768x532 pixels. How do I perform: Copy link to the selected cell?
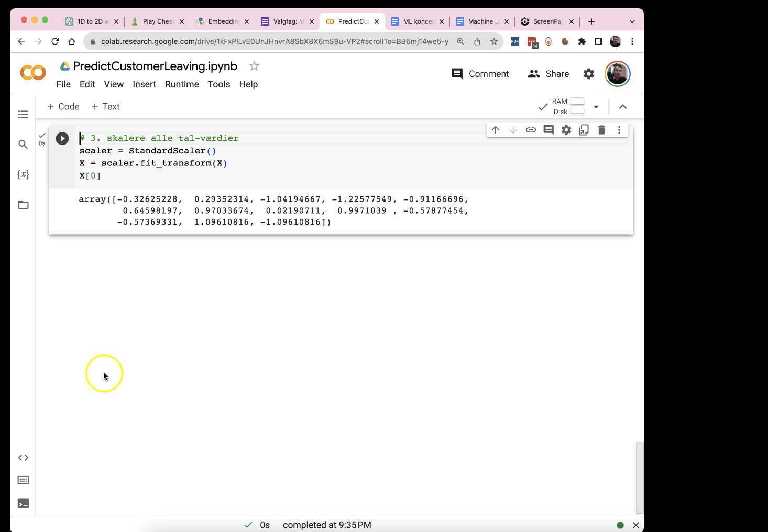[531, 130]
